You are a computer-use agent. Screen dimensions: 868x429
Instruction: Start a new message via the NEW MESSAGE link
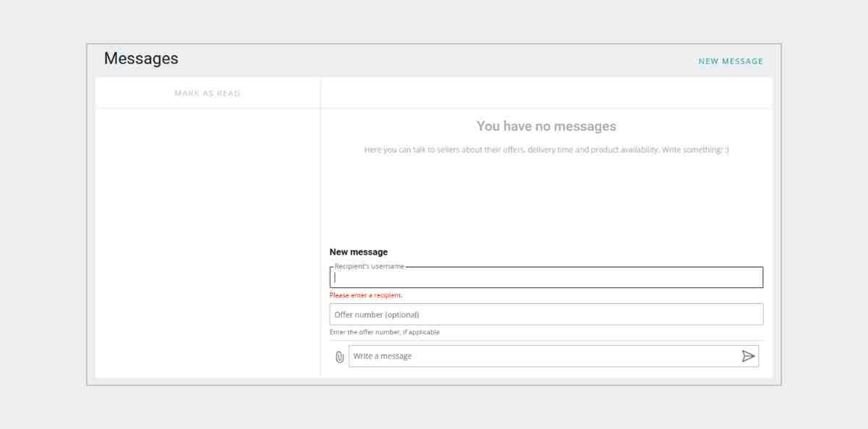click(x=731, y=61)
